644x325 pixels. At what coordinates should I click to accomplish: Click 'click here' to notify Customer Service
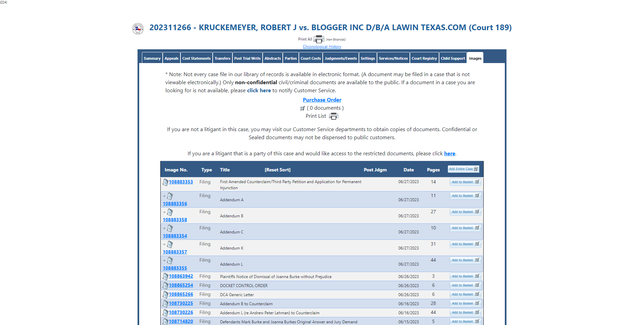[259, 91]
